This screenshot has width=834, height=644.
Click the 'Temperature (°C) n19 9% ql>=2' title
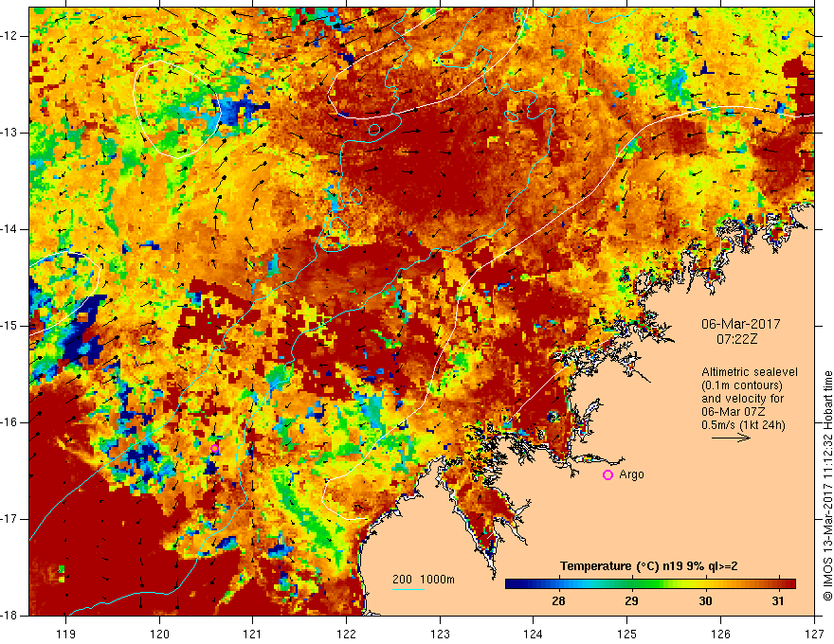click(x=649, y=566)
